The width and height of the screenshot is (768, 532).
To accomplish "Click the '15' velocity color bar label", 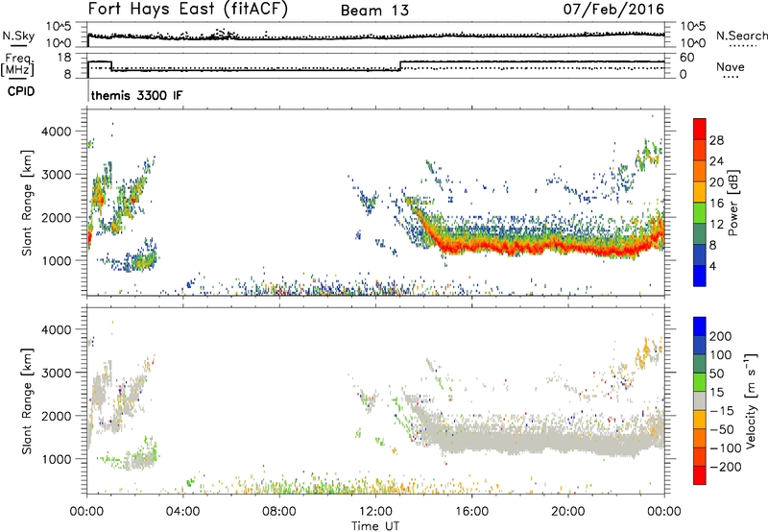I will [716, 393].
